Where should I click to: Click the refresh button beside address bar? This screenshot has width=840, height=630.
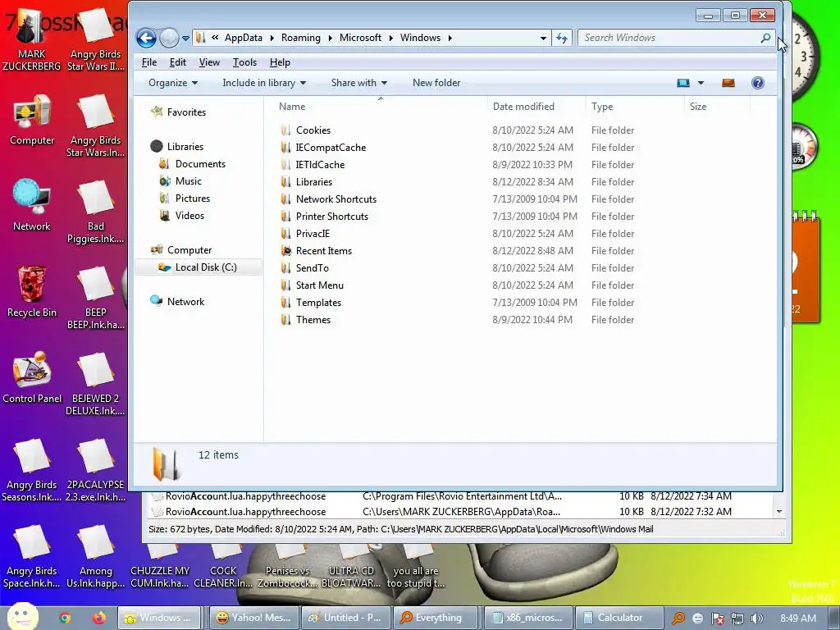coord(561,38)
